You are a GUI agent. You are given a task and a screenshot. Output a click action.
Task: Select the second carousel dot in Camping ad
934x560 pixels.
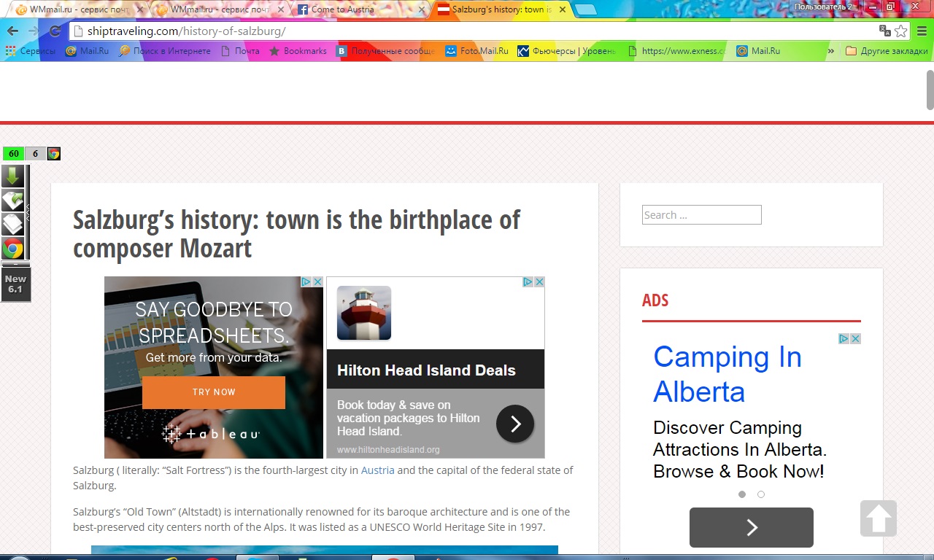761,494
